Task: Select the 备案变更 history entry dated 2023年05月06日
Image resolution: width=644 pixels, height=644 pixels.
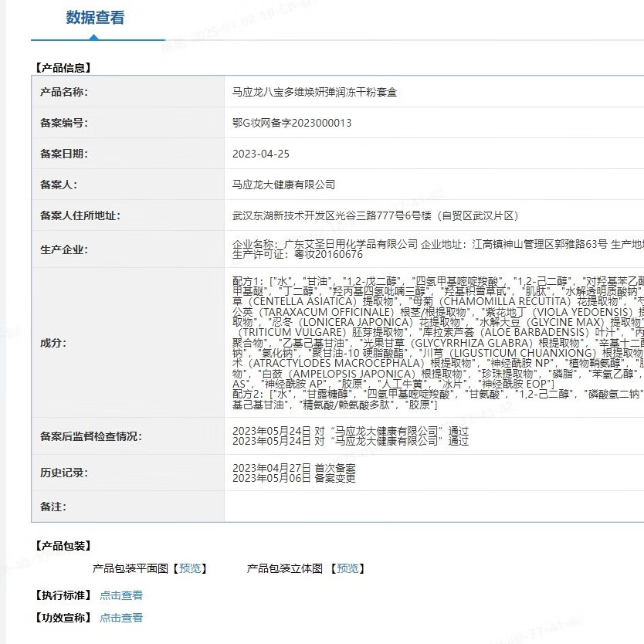Action: tap(293, 479)
